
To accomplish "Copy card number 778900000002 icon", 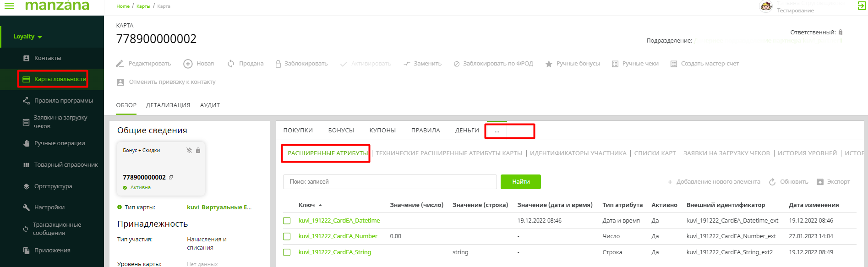I will tap(171, 177).
